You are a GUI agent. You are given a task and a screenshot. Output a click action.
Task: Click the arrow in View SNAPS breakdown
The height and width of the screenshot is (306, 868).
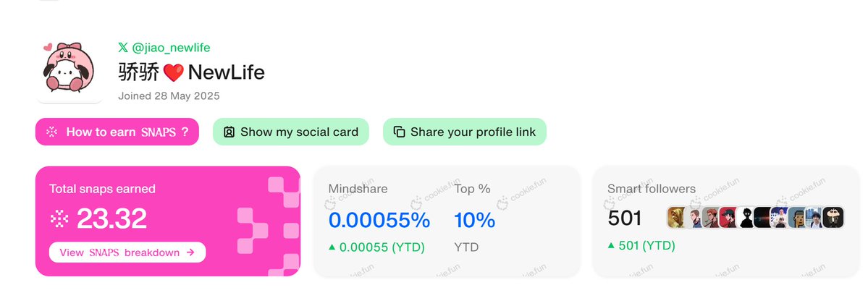190,252
